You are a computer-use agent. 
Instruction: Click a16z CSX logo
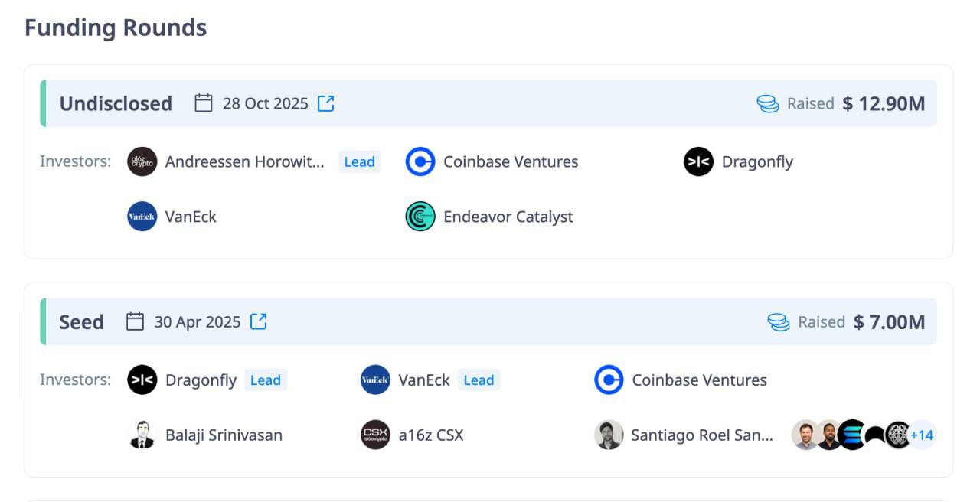(376, 435)
